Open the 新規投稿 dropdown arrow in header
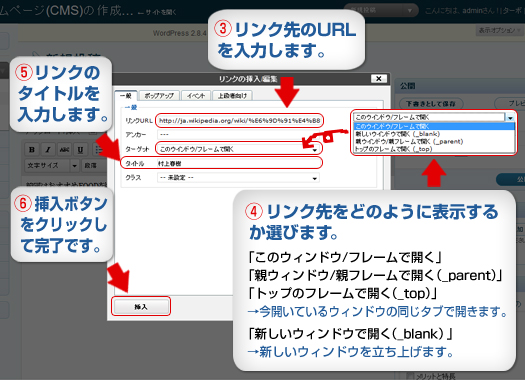Image resolution: width=525 pixels, height=380 pixels. point(410,10)
